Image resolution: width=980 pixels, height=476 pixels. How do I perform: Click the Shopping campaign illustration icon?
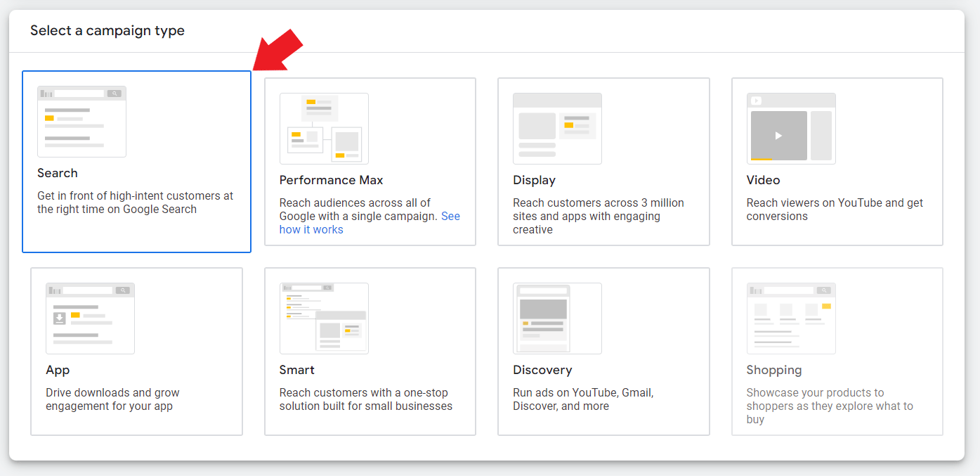tap(791, 319)
